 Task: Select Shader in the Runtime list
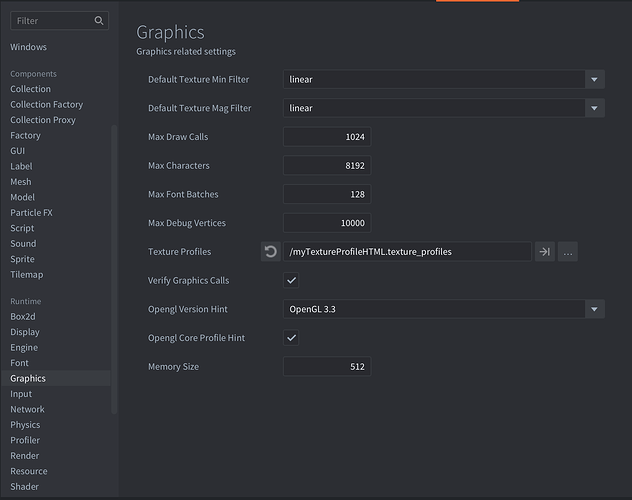click(25, 487)
